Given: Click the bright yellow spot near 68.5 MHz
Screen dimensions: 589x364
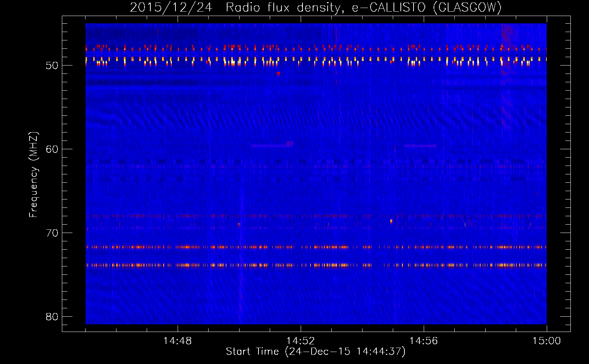Looking at the screenshot, I should 391,221.
